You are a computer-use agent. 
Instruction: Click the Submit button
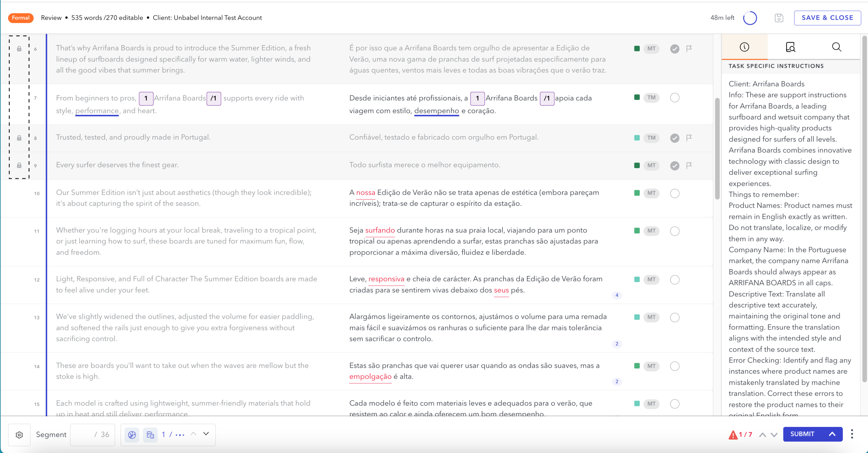802,434
